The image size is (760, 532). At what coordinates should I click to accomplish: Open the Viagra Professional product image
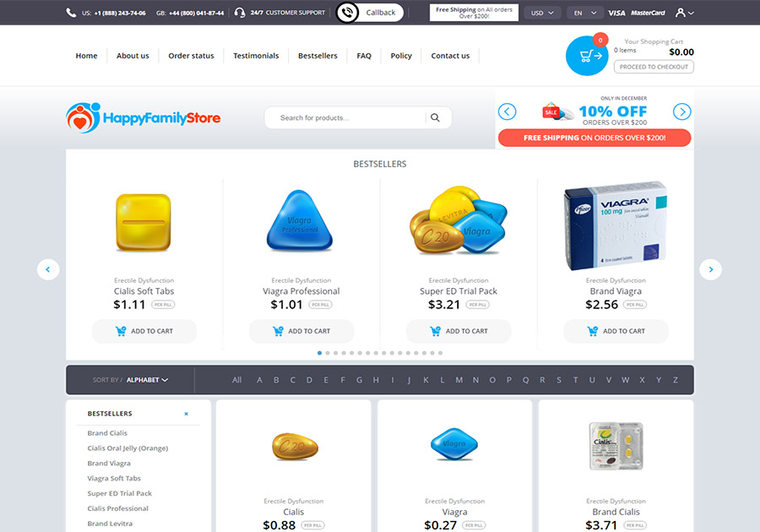[300, 221]
